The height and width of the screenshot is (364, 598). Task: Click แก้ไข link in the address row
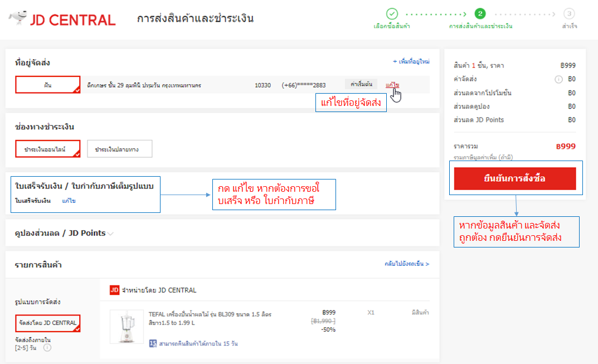392,85
